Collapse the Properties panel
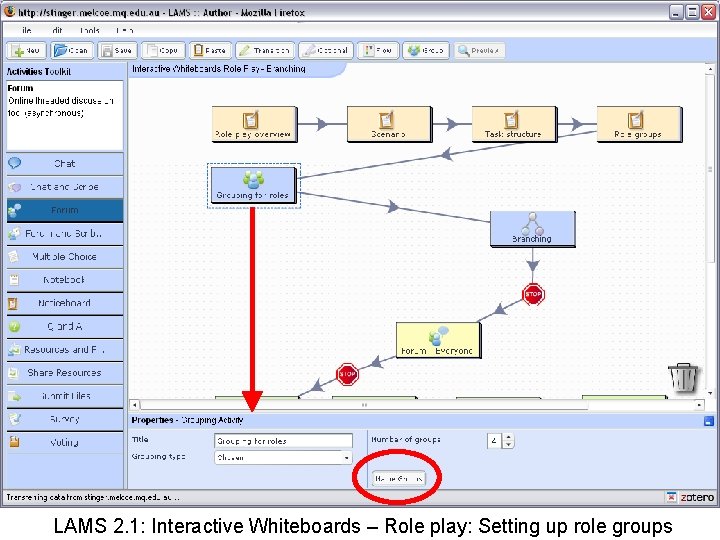The height and width of the screenshot is (540, 720). pos(709,421)
